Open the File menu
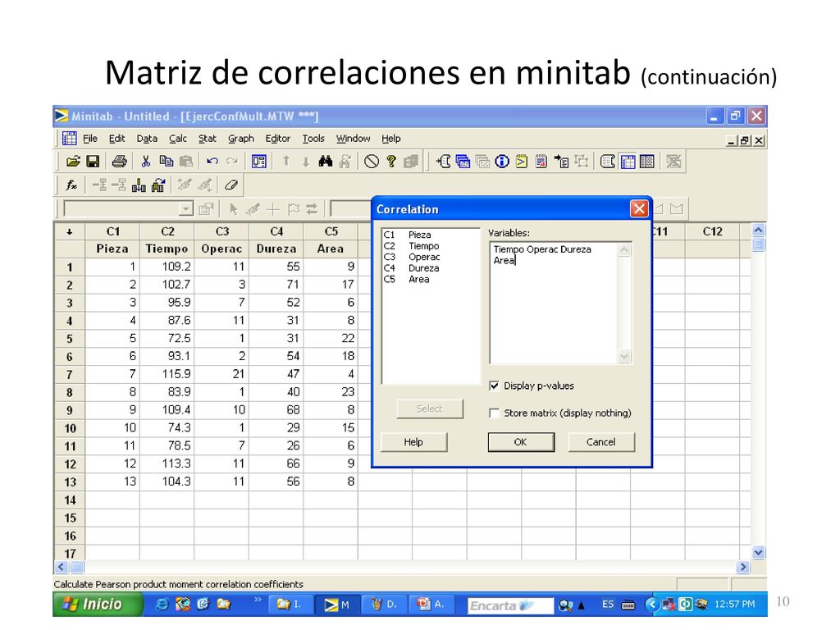The image size is (840, 630). (x=90, y=139)
